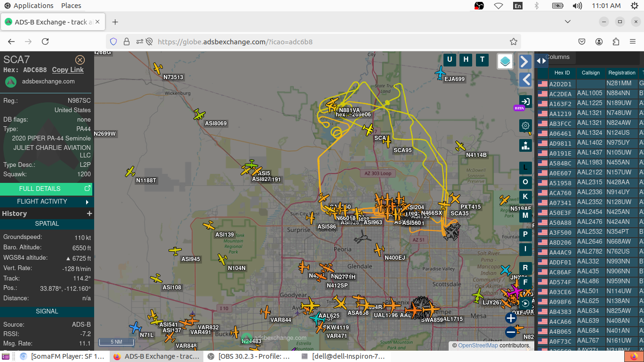Screen dimensions: 644x362
Task: Click the Copy Link text
Action: [68, 70]
